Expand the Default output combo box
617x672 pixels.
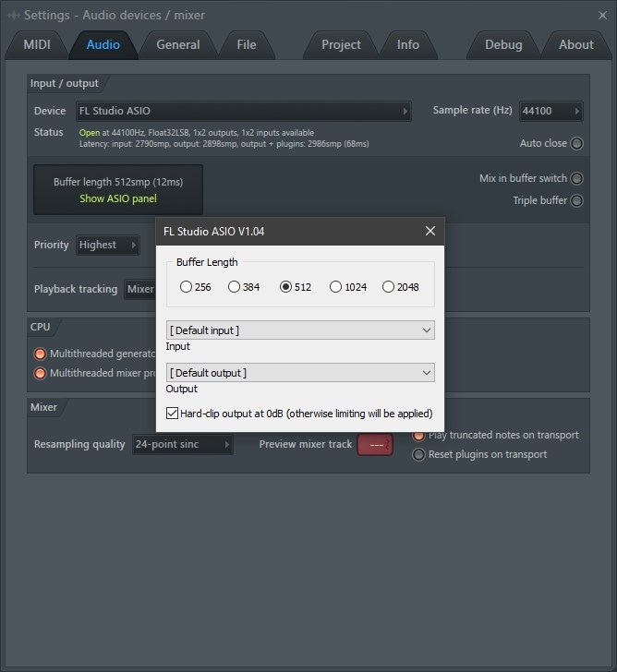(x=300, y=372)
